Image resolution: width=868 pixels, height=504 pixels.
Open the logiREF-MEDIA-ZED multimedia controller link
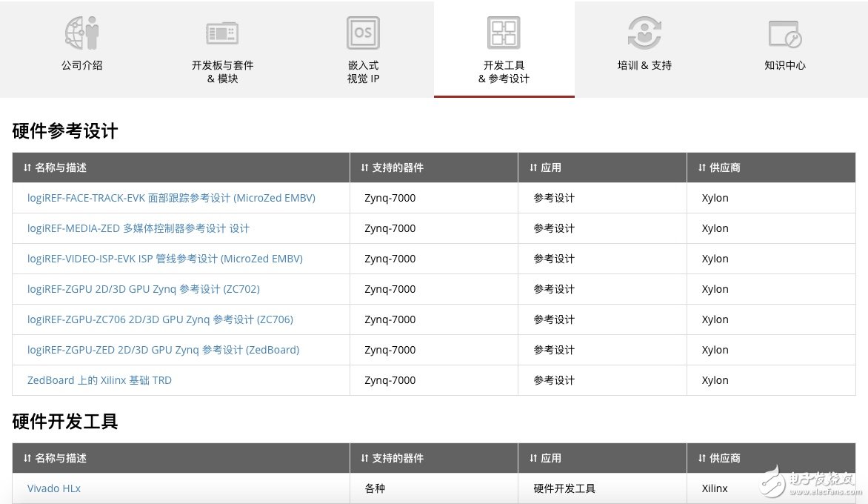tap(138, 228)
